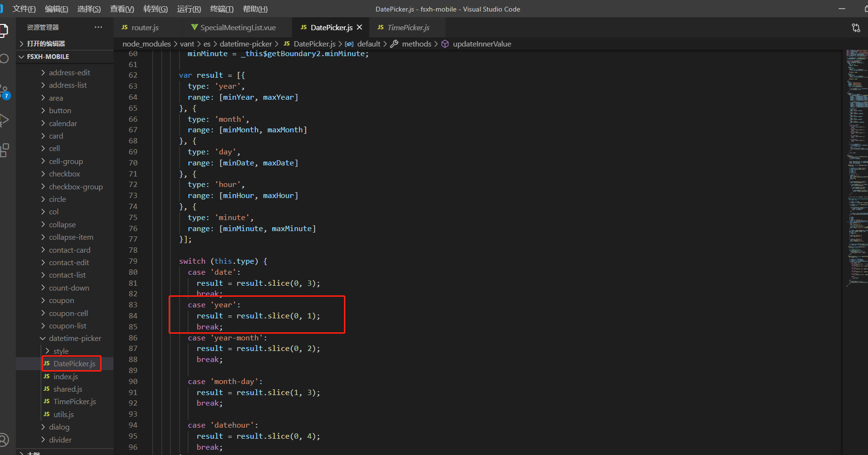Click line number 83 in the gutter
The image size is (868, 455).
point(133,304)
